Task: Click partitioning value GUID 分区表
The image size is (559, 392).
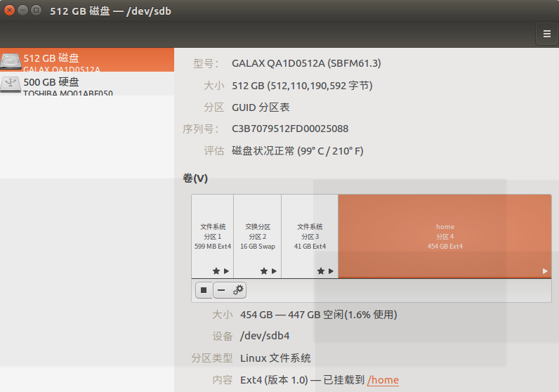Action: pos(261,107)
